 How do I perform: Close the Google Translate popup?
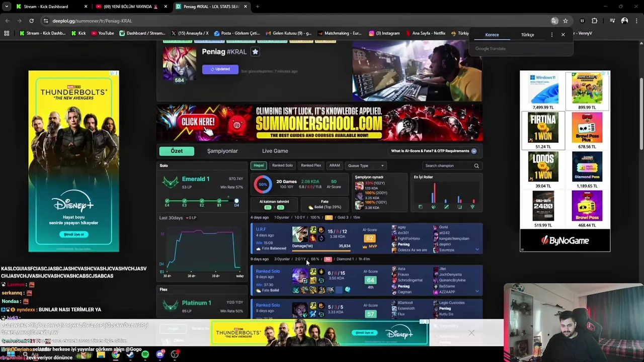click(563, 35)
